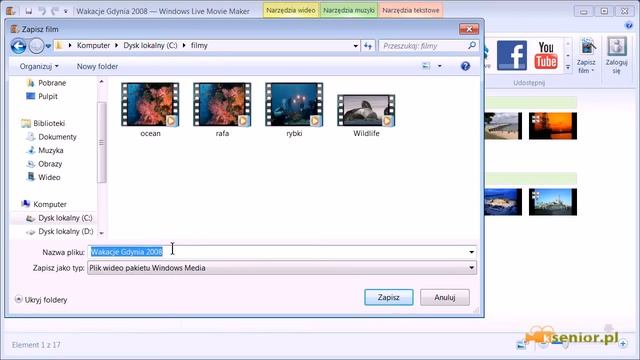Screen dimensions: 640x360
Task: Select Komputer in the navigation pane
Action: [44, 204]
